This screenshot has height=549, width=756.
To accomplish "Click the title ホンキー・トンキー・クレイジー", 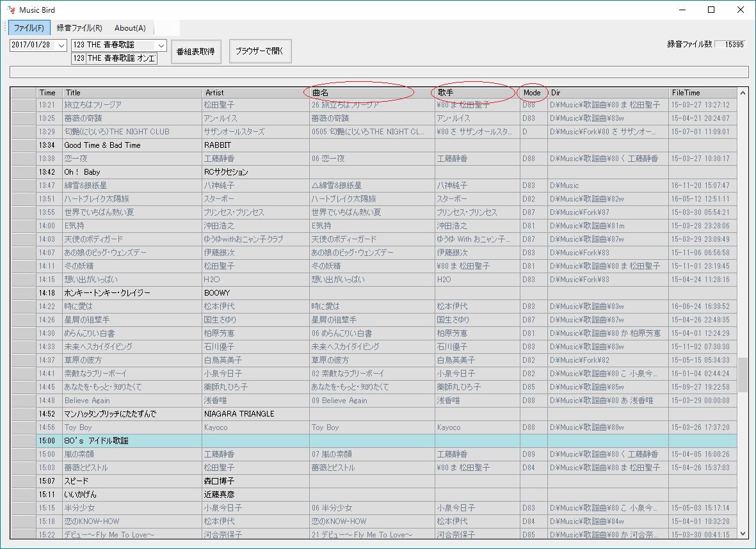I will pos(107,293).
